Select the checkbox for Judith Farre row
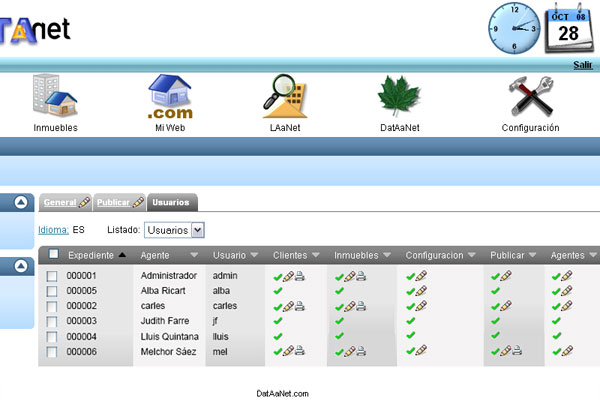The width and height of the screenshot is (600, 400). coord(53,321)
